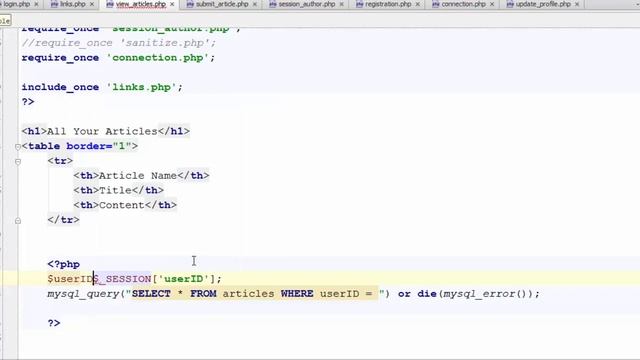The height and width of the screenshot is (360, 640).
Task: Click the 'links.php' include string
Action: (x=142, y=87)
